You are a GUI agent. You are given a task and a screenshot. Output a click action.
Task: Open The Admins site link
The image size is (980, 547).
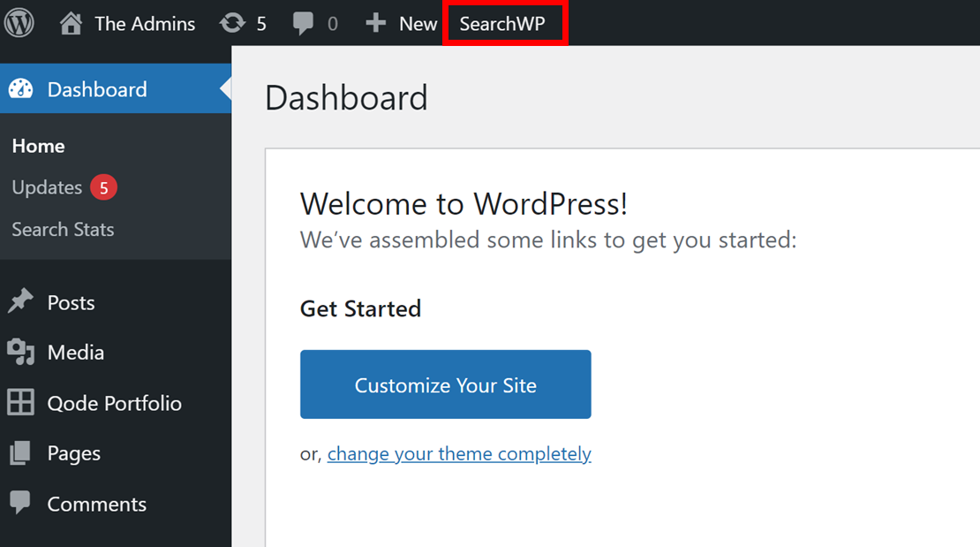pos(145,24)
